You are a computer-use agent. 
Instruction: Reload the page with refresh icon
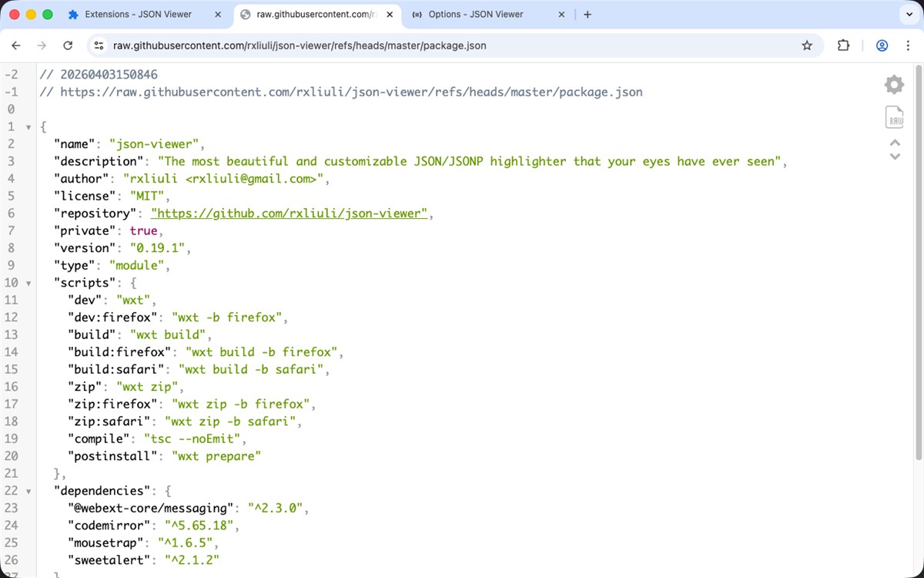68,45
